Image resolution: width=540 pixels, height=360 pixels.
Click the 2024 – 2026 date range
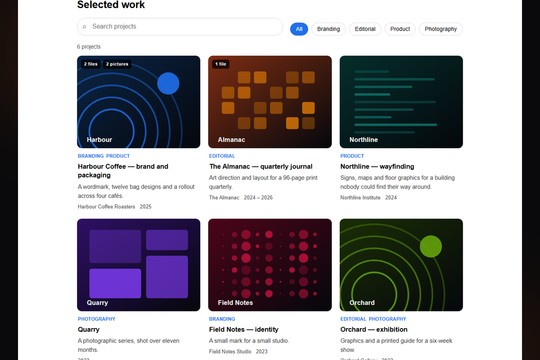258,198
